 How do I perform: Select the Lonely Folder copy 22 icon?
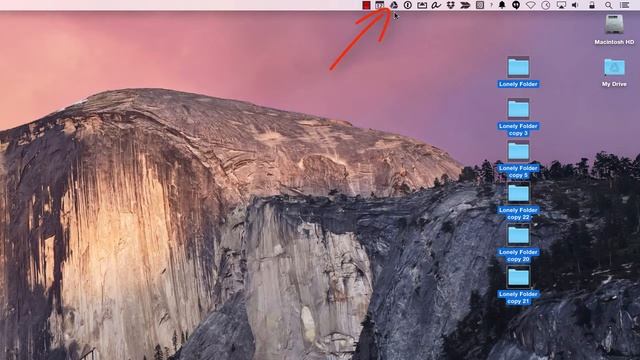(x=518, y=193)
